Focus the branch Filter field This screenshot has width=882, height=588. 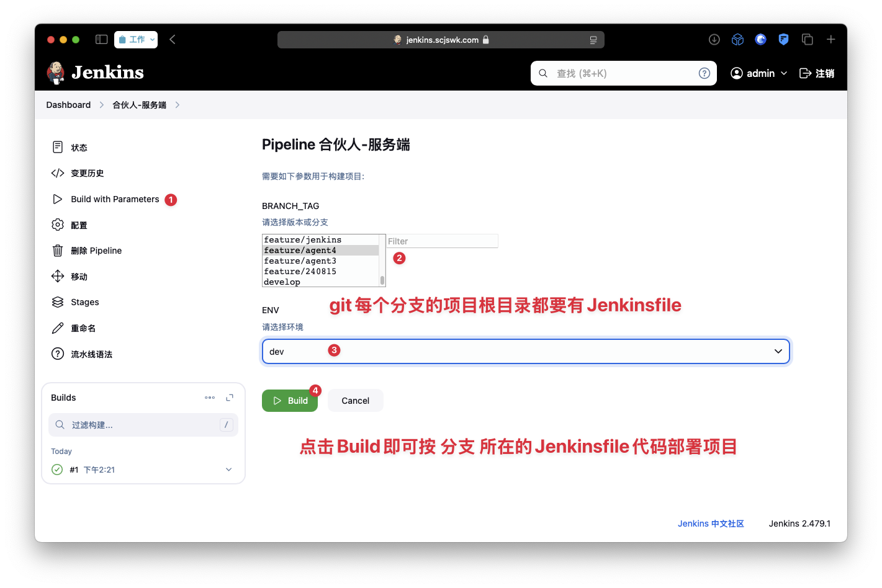click(x=443, y=241)
